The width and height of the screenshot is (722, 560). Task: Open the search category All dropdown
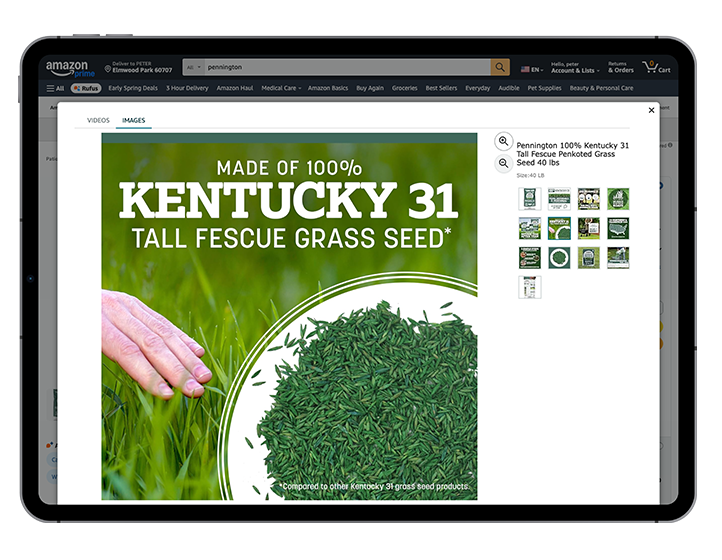[x=193, y=67]
